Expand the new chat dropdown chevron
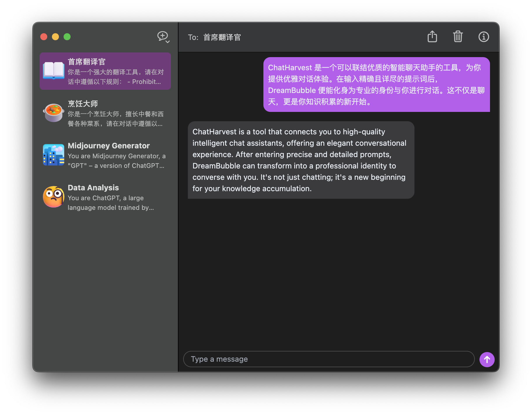This screenshot has height=415, width=532. click(x=168, y=42)
